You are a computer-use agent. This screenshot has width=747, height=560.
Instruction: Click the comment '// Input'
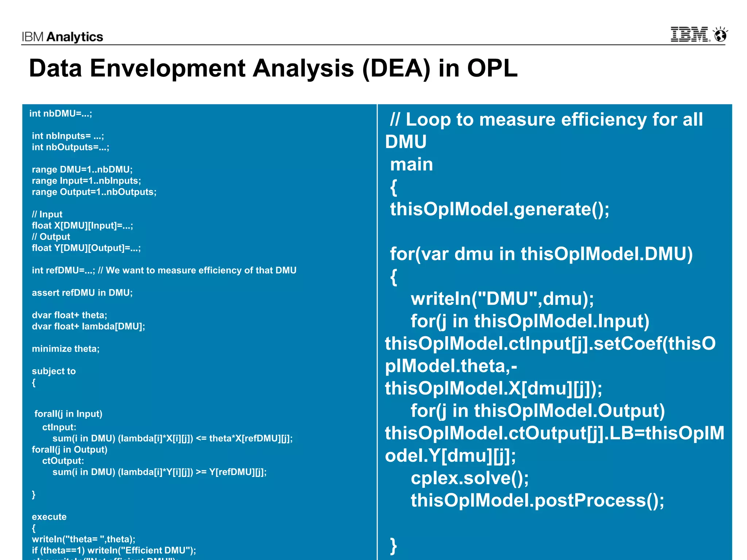click(x=47, y=214)
